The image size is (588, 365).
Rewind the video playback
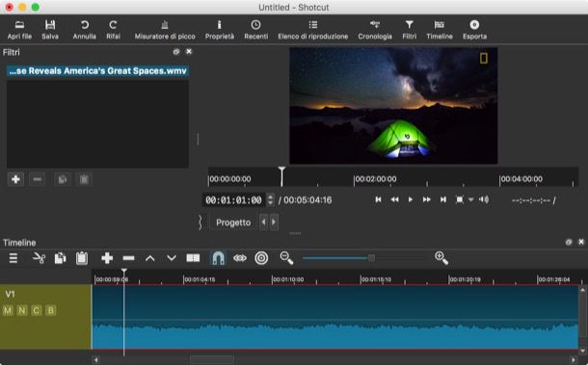click(394, 199)
